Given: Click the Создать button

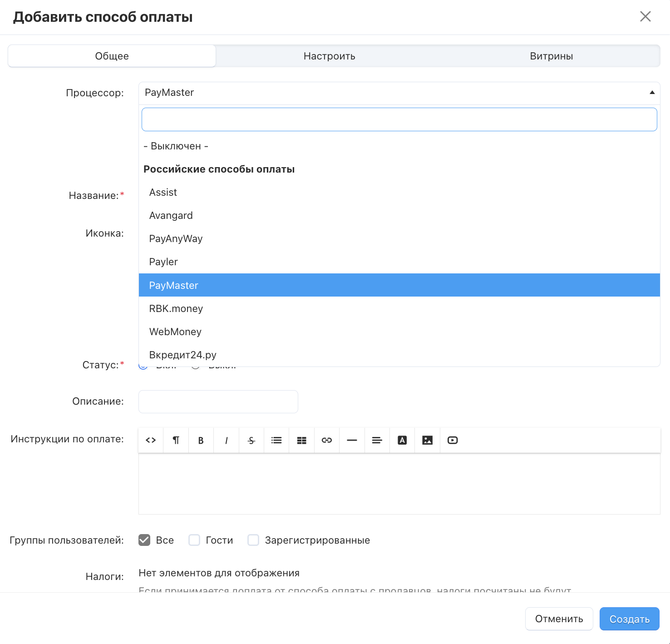Looking at the screenshot, I should (629, 619).
